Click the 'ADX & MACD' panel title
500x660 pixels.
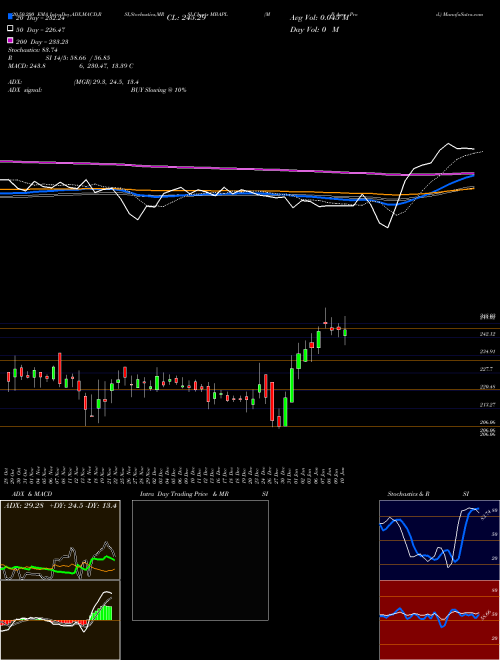(x=32, y=494)
